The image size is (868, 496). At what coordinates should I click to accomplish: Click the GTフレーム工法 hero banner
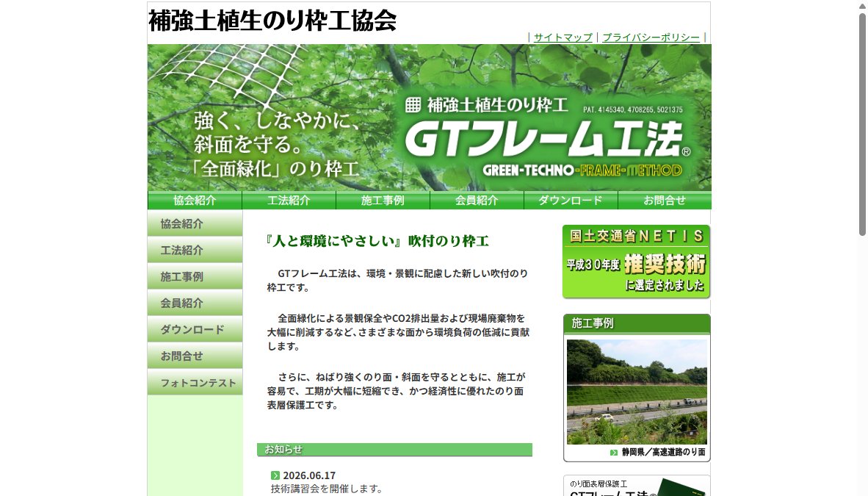coord(429,118)
